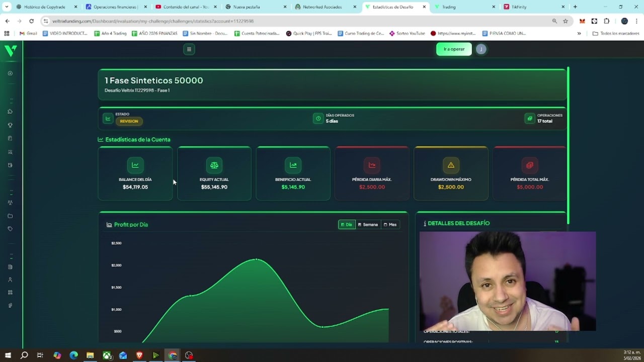Viewport: 644px width, 362px height.
Task: Click the red icon in Pérdida Diaria Máx. card
Action: click(x=372, y=165)
